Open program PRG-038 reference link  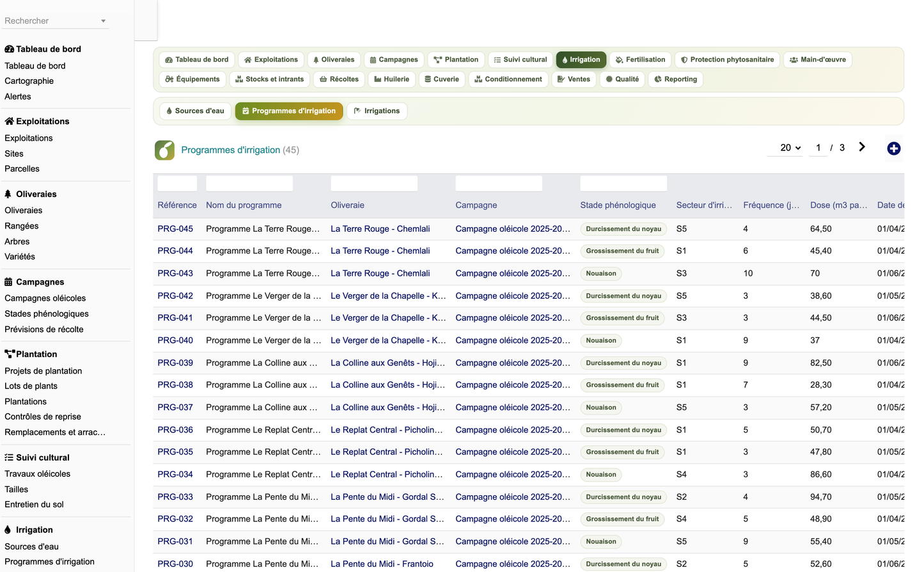(175, 385)
